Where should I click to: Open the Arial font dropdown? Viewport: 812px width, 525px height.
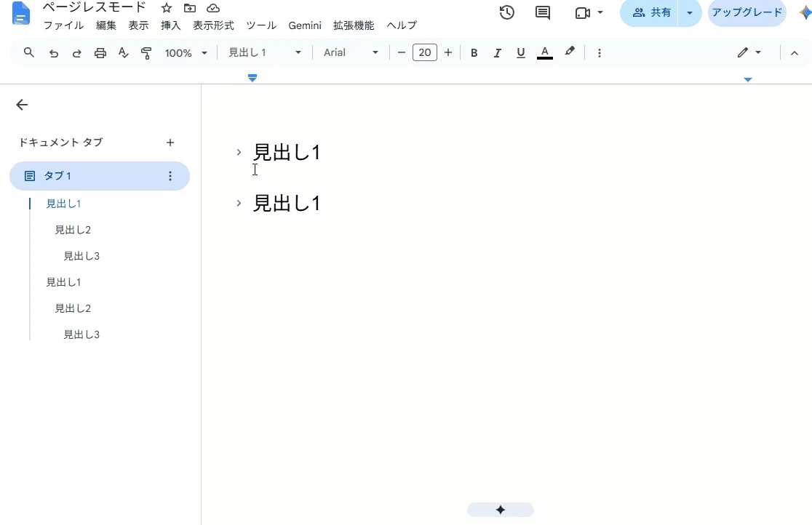351,52
